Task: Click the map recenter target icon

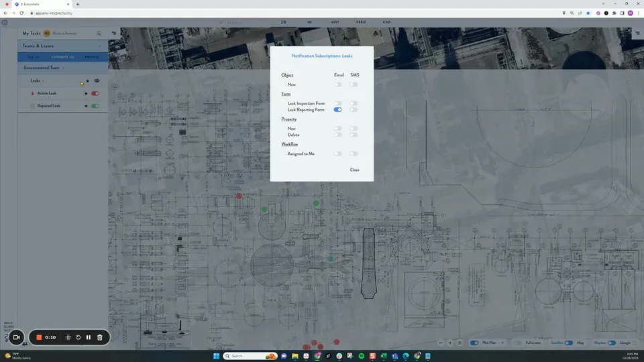Action: [460, 343]
